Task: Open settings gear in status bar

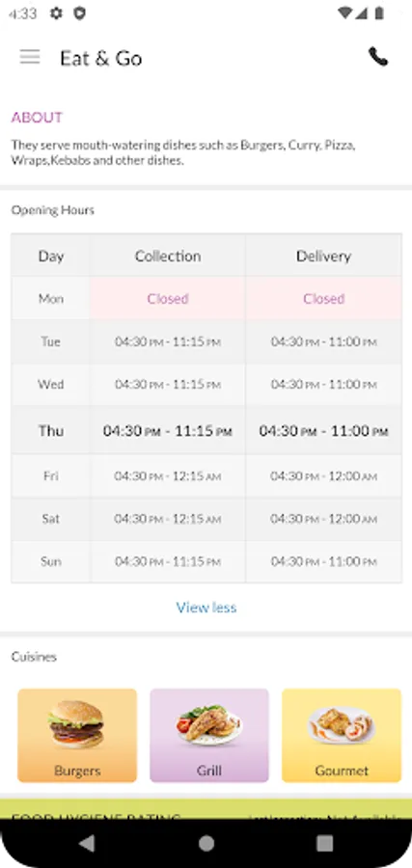Action: coord(56,14)
